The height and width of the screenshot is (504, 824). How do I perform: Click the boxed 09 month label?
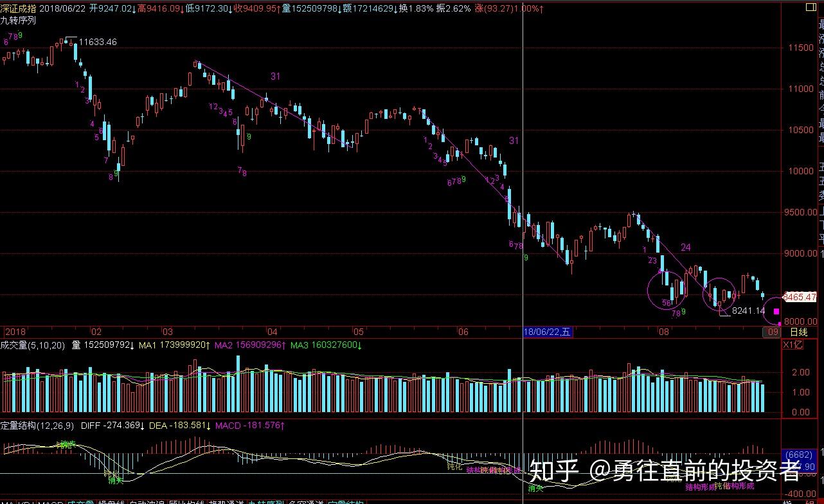[772, 332]
